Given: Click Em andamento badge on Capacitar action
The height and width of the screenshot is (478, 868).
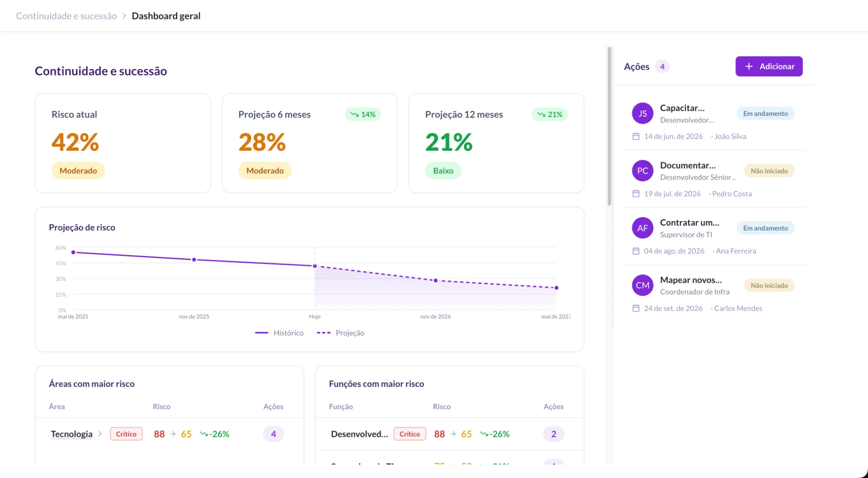Looking at the screenshot, I should tap(765, 114).
